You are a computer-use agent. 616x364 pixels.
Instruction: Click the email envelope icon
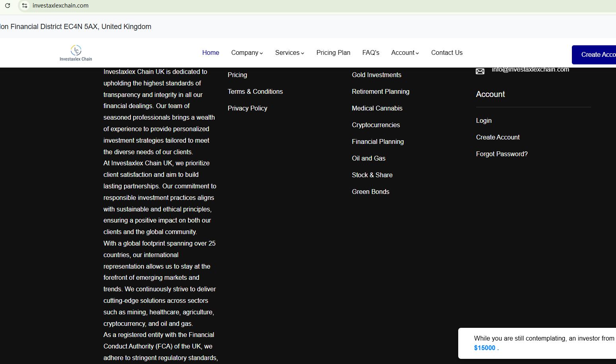click(x=480, y=71)
